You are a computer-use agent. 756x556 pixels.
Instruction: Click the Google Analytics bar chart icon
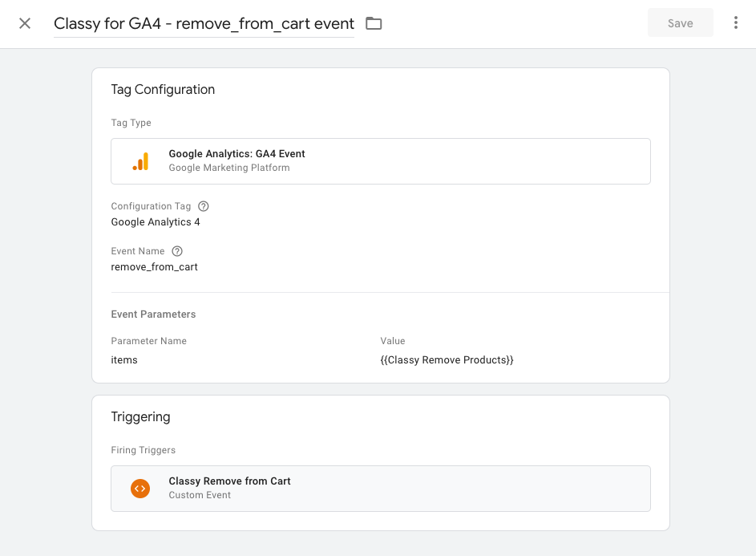click(141, 161)
